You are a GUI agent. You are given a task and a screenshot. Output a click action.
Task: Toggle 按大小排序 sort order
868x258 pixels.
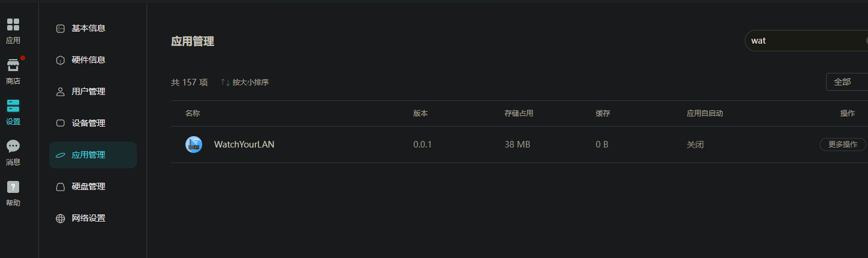click(245, 82)
